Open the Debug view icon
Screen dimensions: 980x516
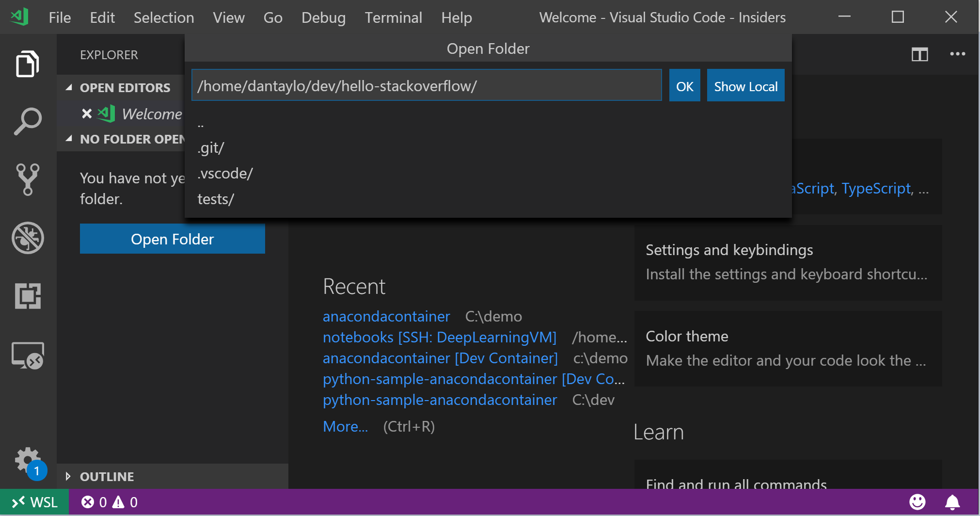(28, 238)
